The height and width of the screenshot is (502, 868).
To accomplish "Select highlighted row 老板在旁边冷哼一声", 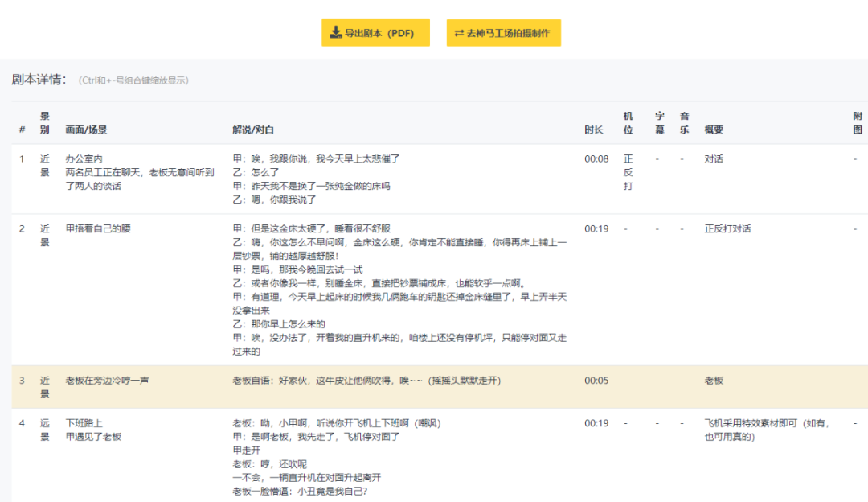I will coord(440,387).
